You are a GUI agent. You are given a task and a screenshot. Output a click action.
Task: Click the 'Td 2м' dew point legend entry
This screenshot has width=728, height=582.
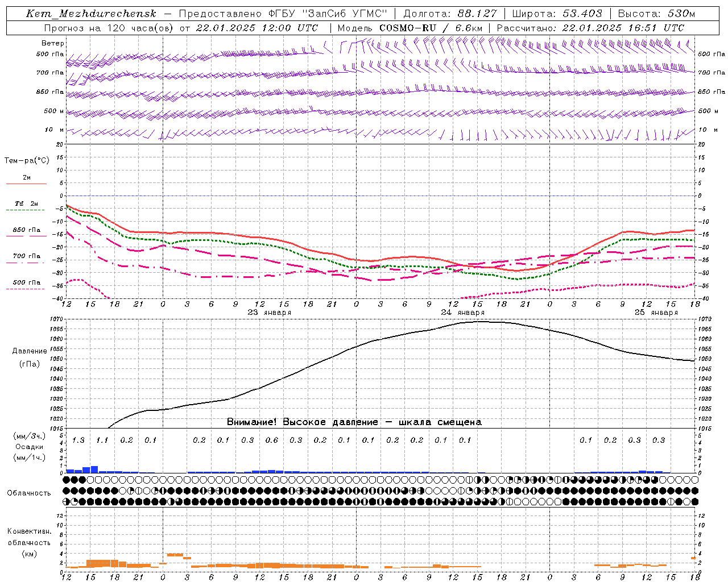[26, 203]
